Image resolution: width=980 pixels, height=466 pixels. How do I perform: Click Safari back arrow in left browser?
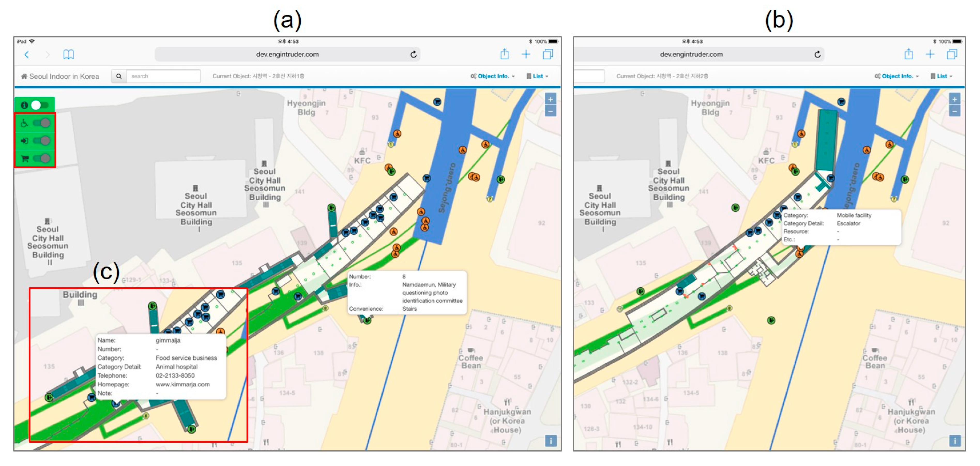(x=27, y=55)
